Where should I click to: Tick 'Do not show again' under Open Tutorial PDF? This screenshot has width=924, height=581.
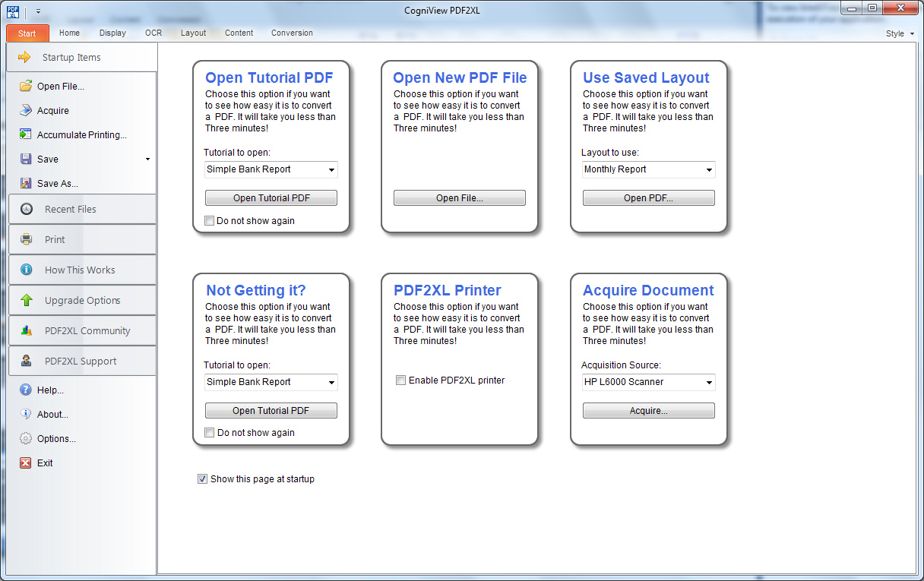[x=210, y=221]
